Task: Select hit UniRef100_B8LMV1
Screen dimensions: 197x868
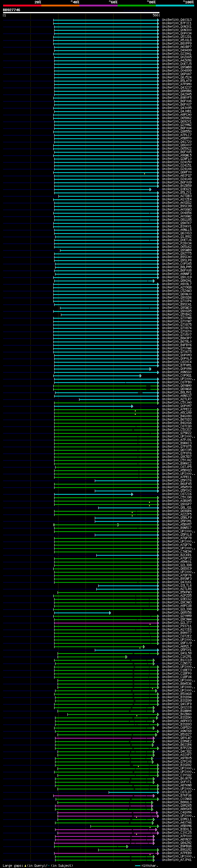Action: pyautogui.click(x=177, y=393)
